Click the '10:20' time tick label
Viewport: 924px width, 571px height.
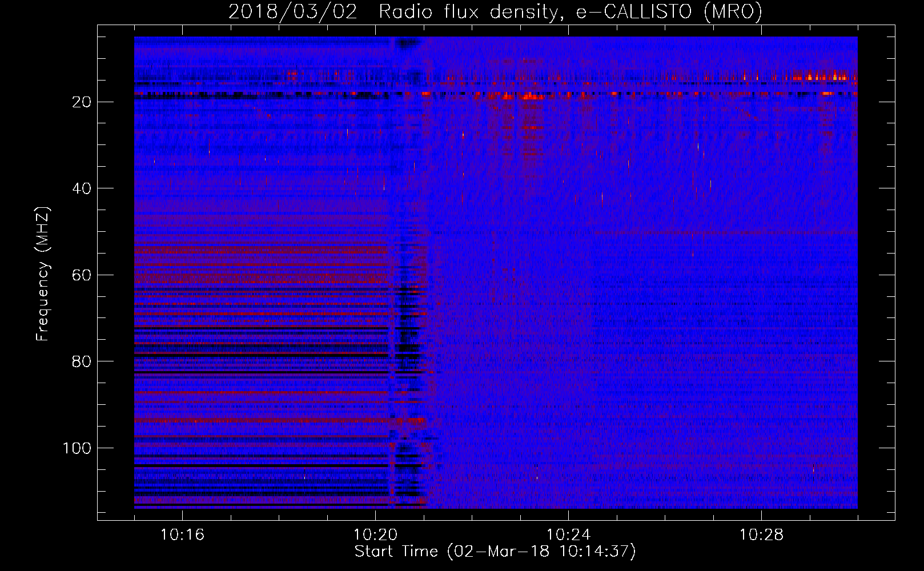[x=375, y=535]
